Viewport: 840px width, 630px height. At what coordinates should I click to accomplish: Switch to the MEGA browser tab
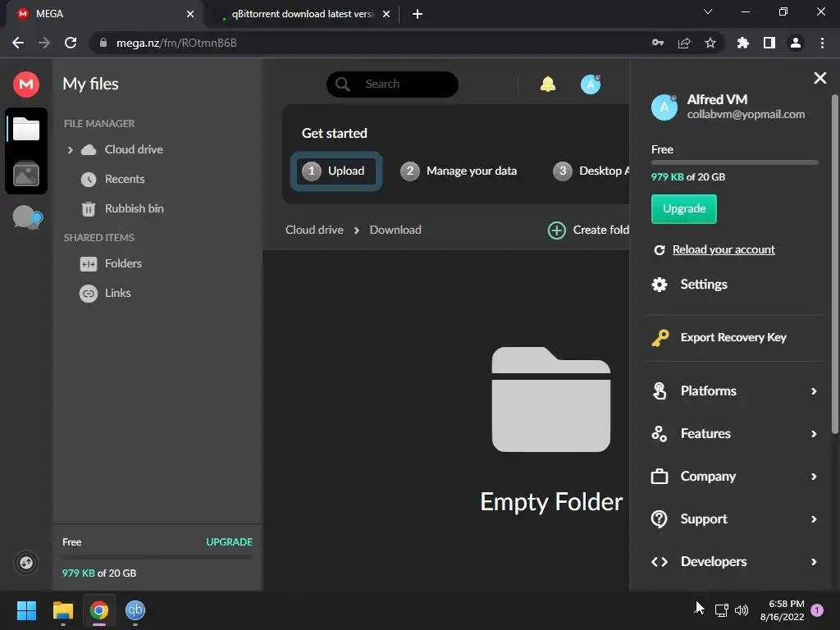[x=104, y=14]
